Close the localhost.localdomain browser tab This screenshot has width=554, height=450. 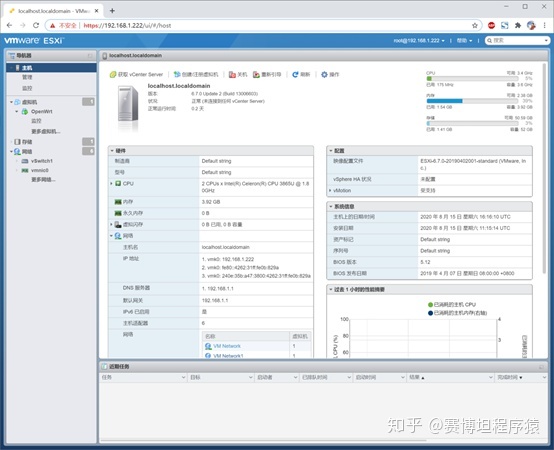96,11
